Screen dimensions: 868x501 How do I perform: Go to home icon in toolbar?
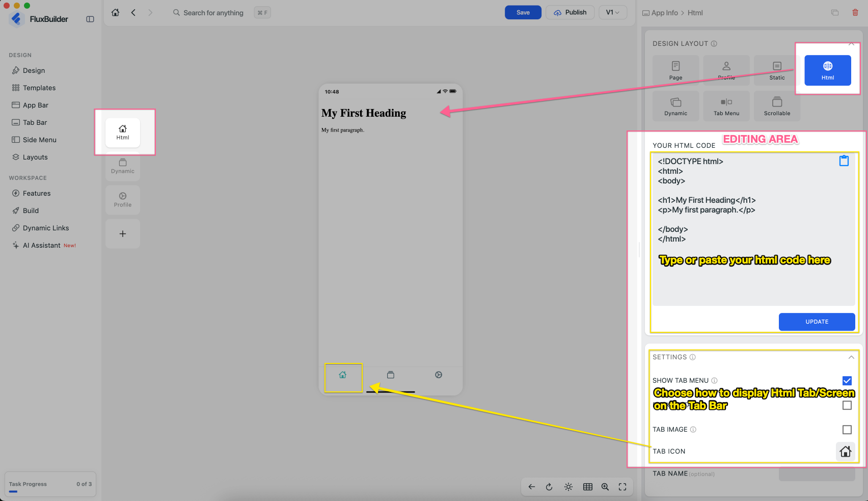tap(116, 12)
